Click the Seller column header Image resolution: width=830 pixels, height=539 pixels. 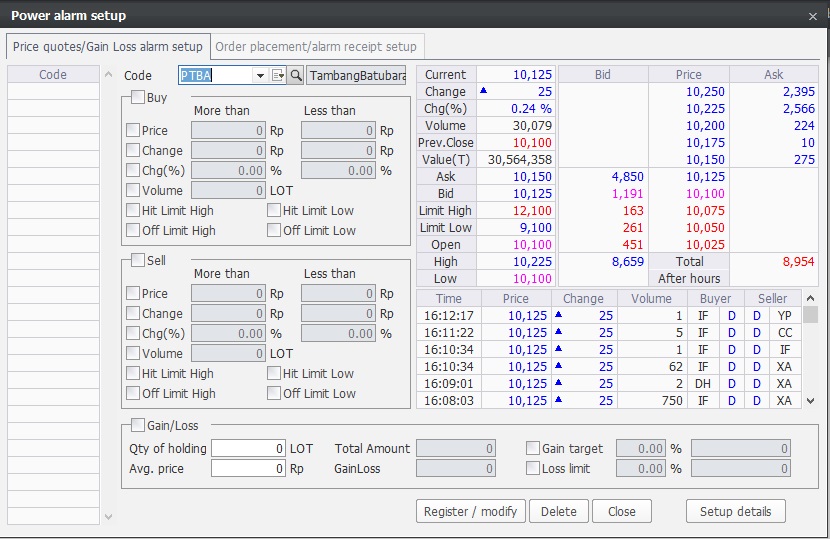772,299
